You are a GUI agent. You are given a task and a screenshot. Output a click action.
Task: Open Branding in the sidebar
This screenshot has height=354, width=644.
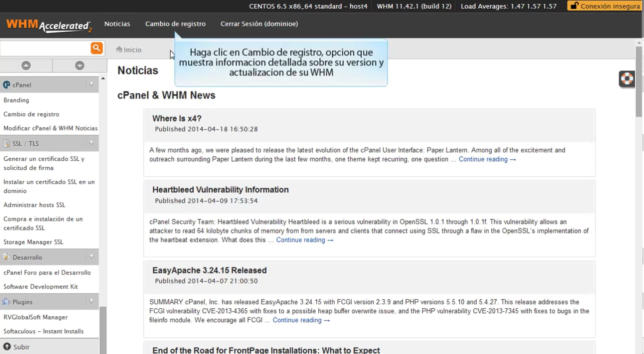coord(16,100)
